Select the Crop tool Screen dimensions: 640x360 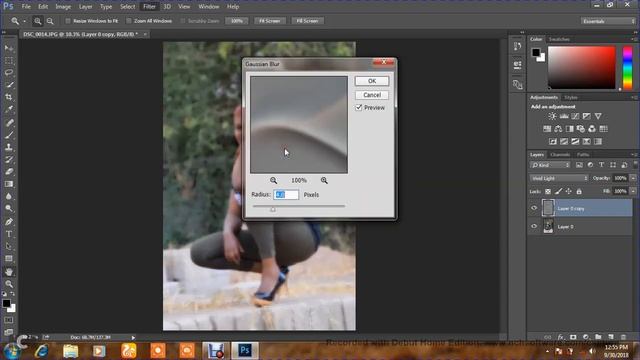click(9, 97)
